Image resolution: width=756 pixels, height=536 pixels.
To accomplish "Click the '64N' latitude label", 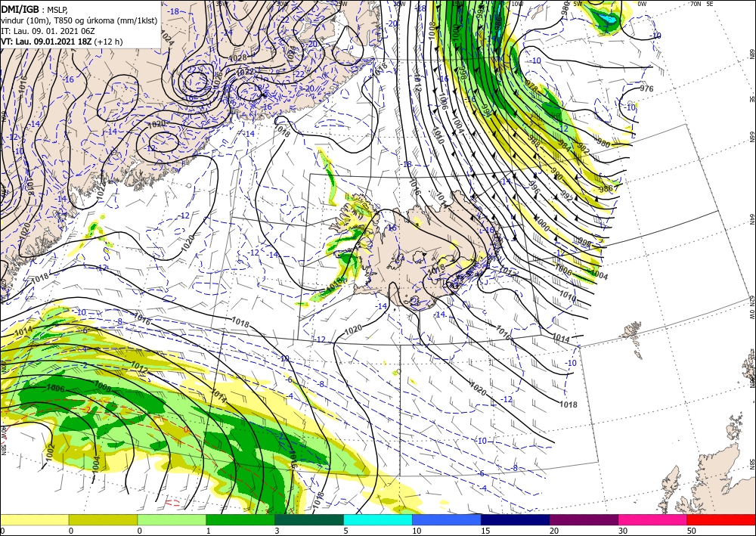I will click(x=751, y=219).
